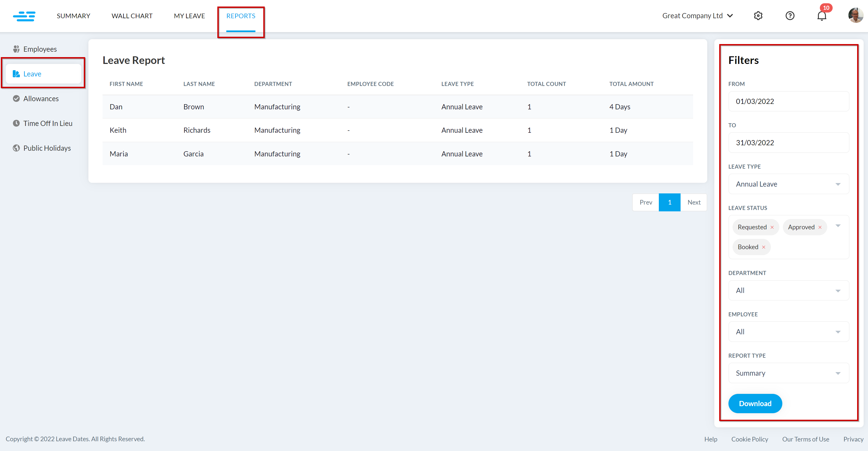This screenshot has height=451, width=868.
Task: Click the Employee Code column header
Action: coord(370,84)
